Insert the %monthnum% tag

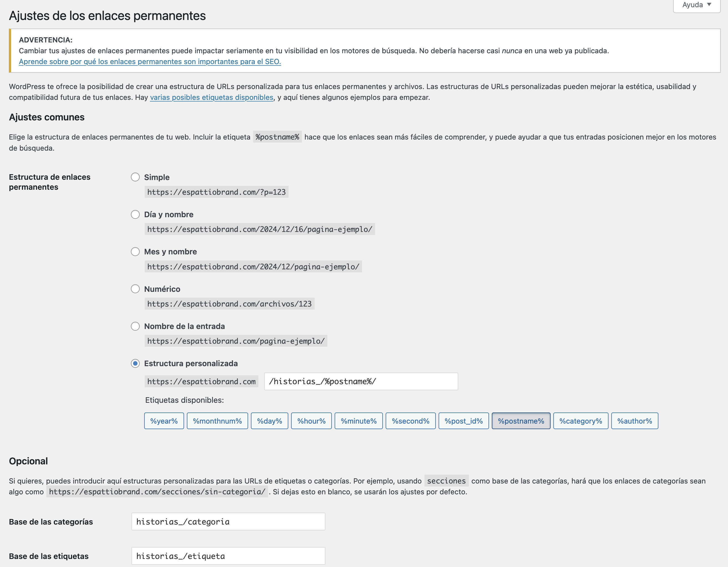[x=217, y=421]
